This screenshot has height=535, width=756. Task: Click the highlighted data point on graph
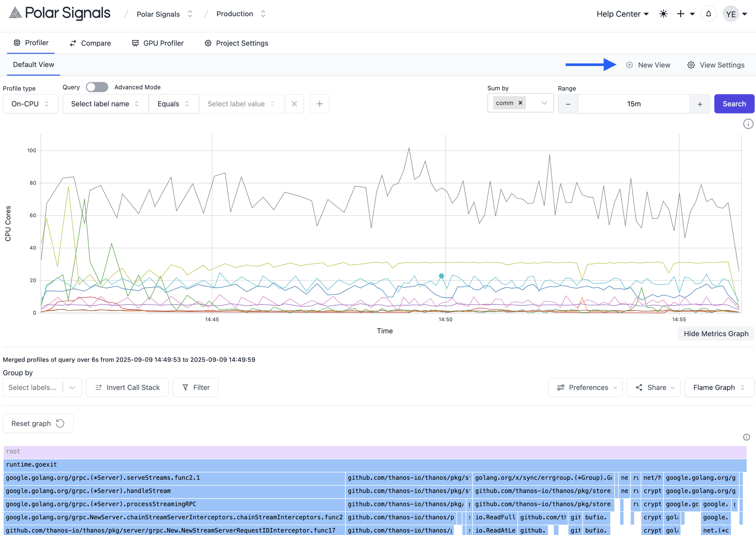click(442, 276)
